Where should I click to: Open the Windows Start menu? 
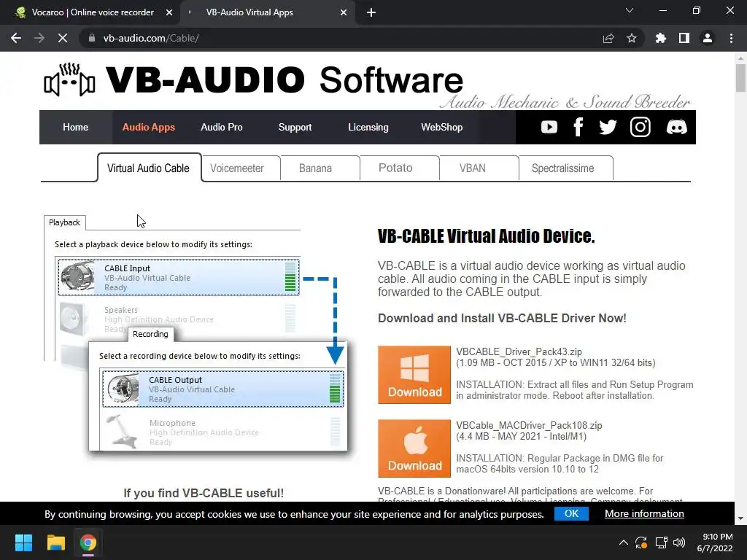coord(23,542)
